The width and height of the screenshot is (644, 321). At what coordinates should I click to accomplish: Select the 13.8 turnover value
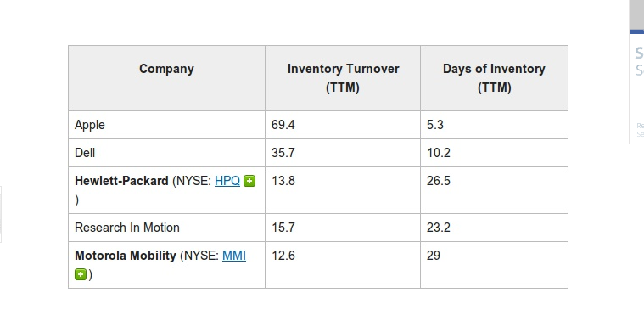point(283,181)
